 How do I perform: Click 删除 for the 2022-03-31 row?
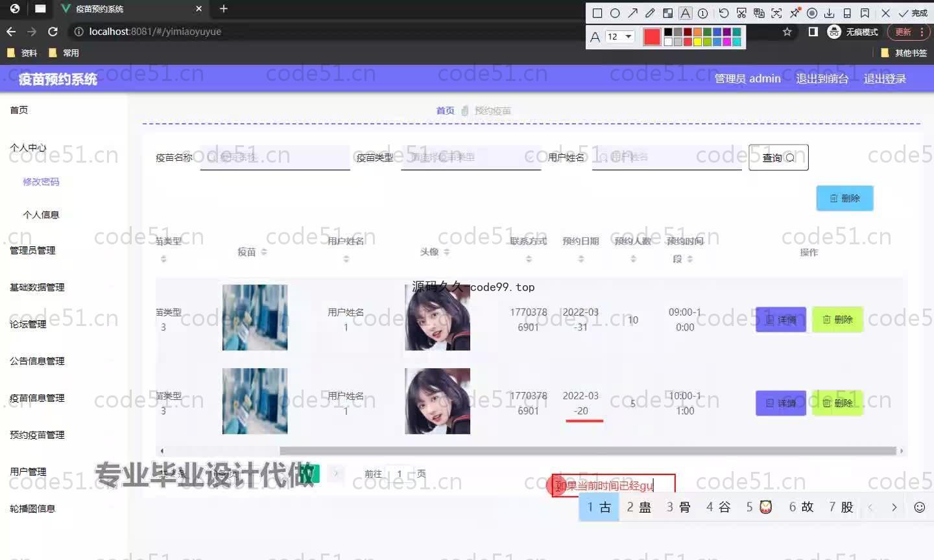837,320
